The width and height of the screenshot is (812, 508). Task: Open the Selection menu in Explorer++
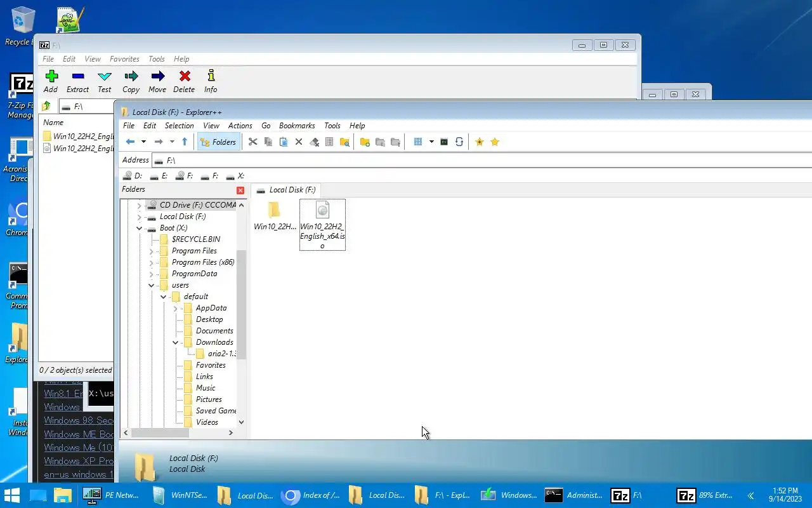(x=180, y=126)
